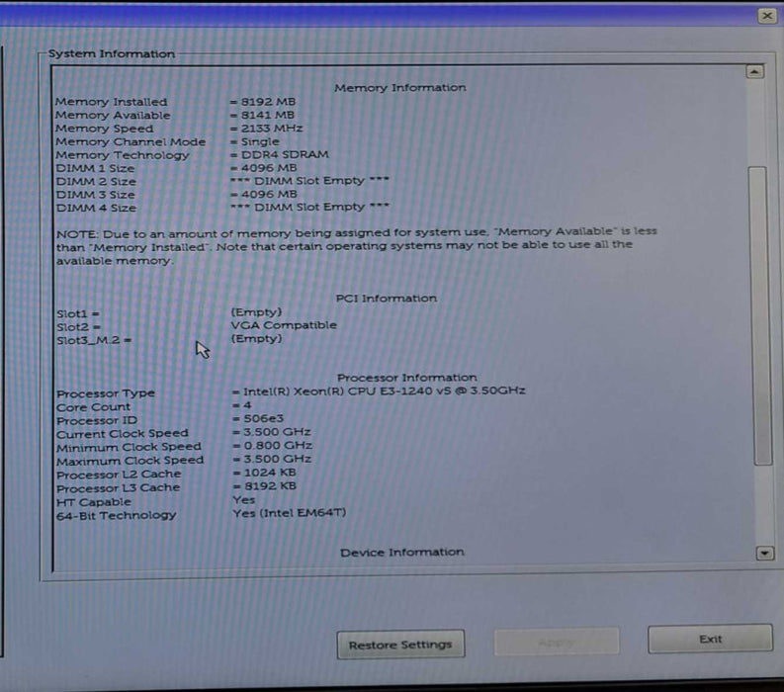The width and height of the screenshot is (784, 692).
Task: Click the Restore Settings button
Action: tap(400, 645)
